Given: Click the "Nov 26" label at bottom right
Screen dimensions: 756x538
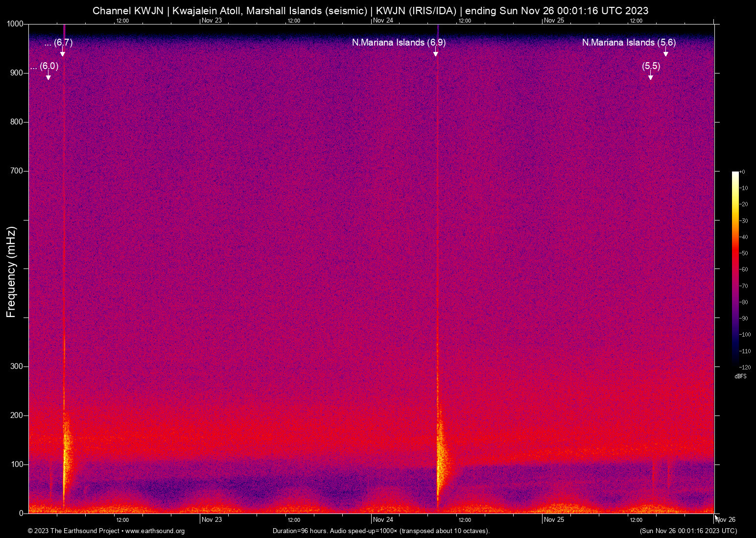Looking at the screenshot, I should point(726,519).
